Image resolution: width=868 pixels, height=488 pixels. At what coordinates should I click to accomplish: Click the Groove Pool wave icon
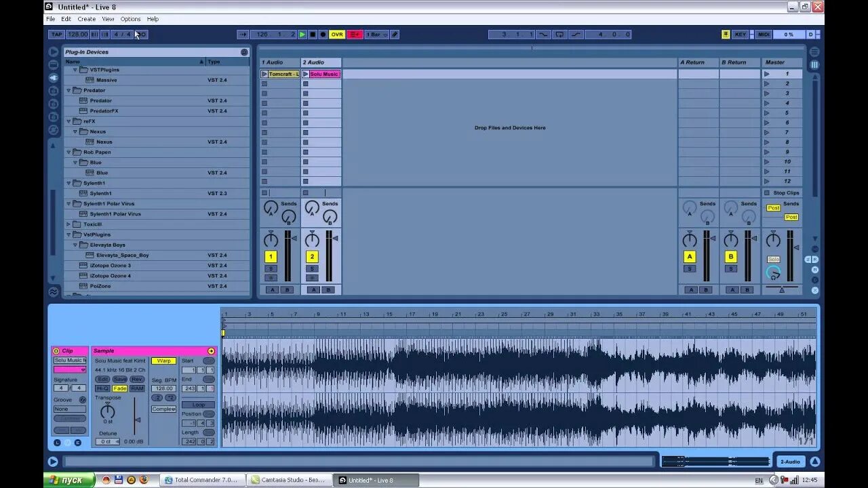(53, 292)
